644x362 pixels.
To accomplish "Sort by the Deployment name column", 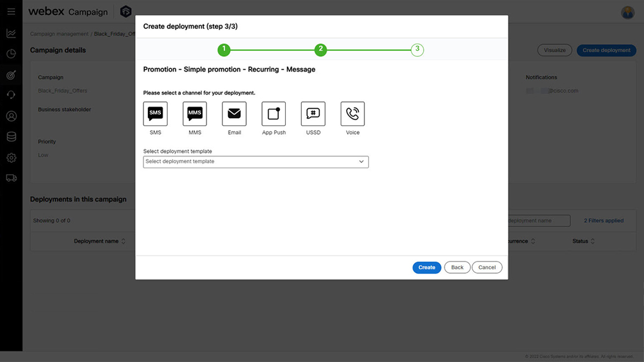I will click(100, 241).
